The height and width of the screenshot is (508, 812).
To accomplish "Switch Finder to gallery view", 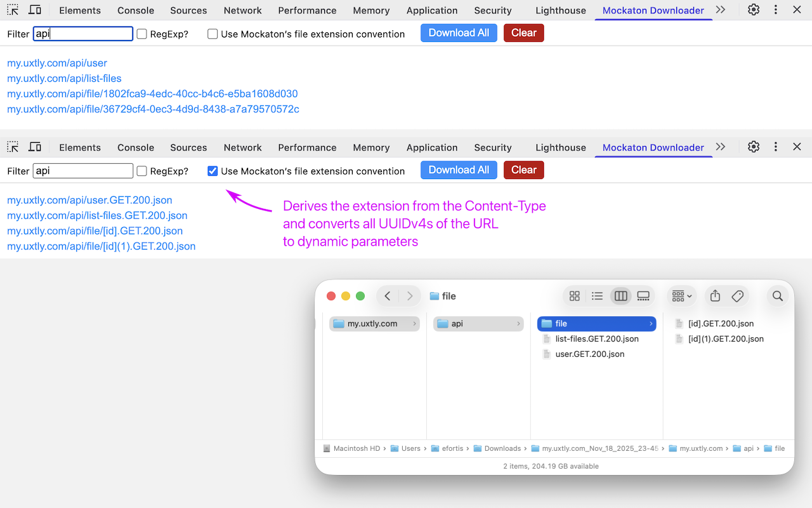I will coord(643,296).
